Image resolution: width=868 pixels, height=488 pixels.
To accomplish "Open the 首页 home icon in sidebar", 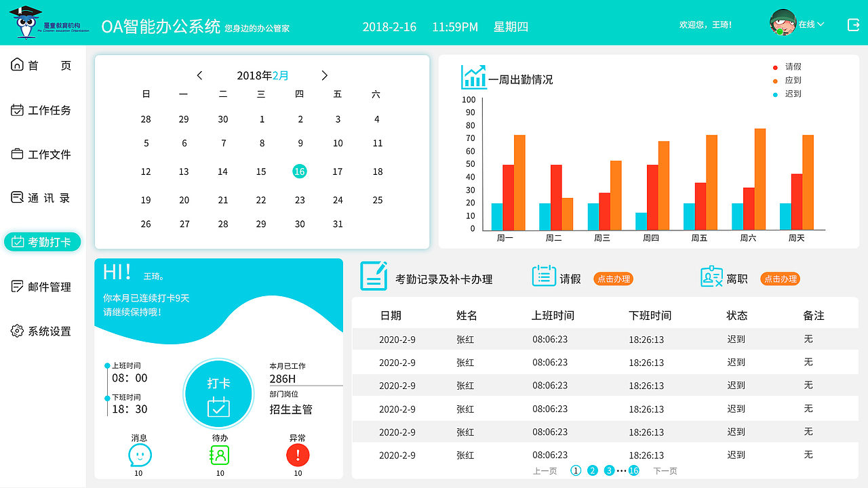I will (x=16, y=64).
